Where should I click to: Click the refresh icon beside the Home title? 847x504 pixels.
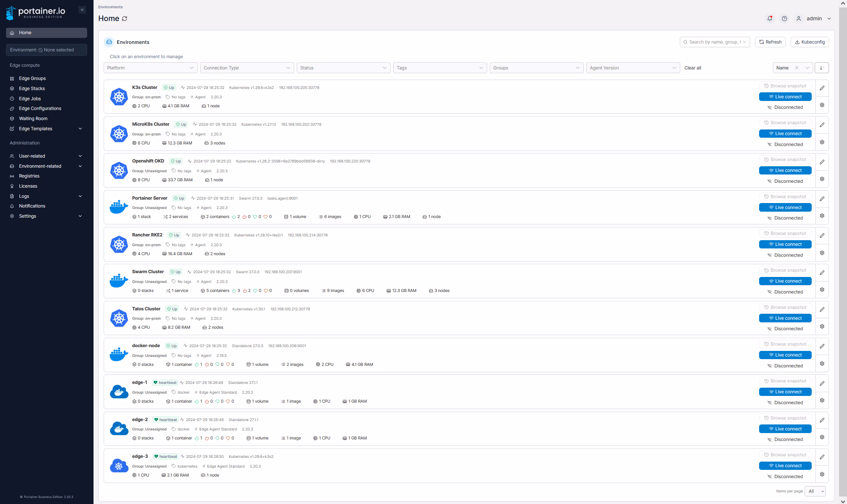[125, 19]
